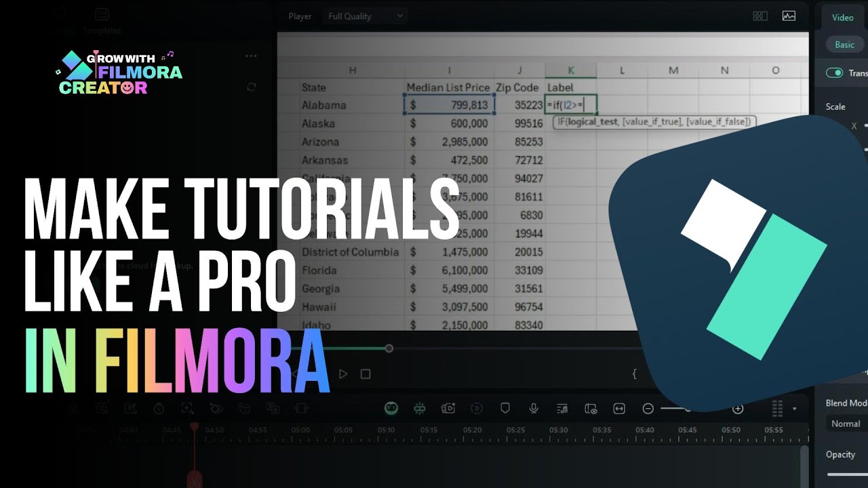Zoom out the timeline with minus

[x=648, y=409]
